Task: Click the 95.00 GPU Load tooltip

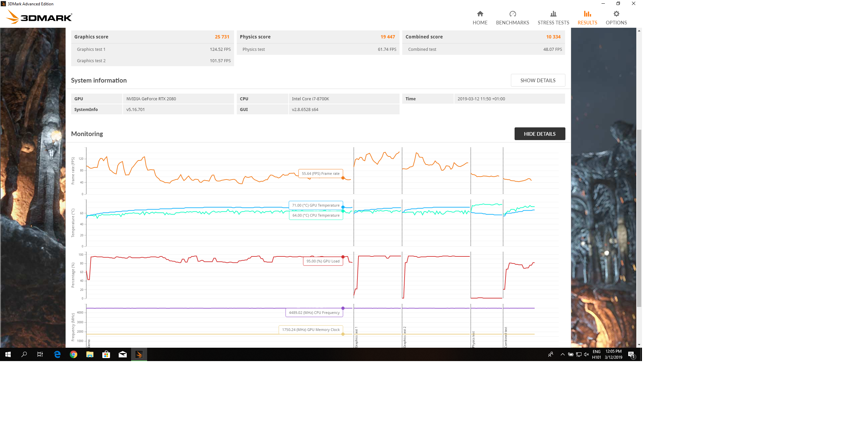Action: tap(323, 261)
